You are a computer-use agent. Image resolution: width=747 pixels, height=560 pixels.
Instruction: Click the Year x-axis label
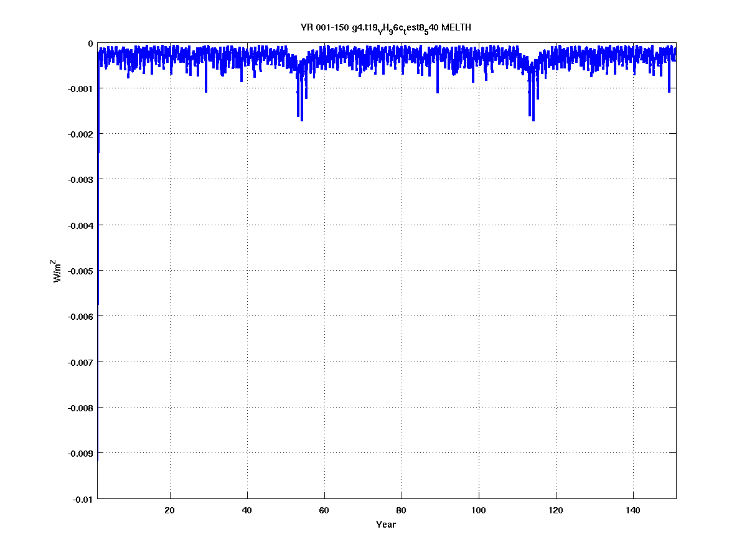[x=386, y=525]
